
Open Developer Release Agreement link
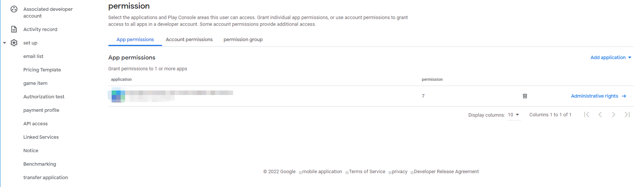click(446, 172)
